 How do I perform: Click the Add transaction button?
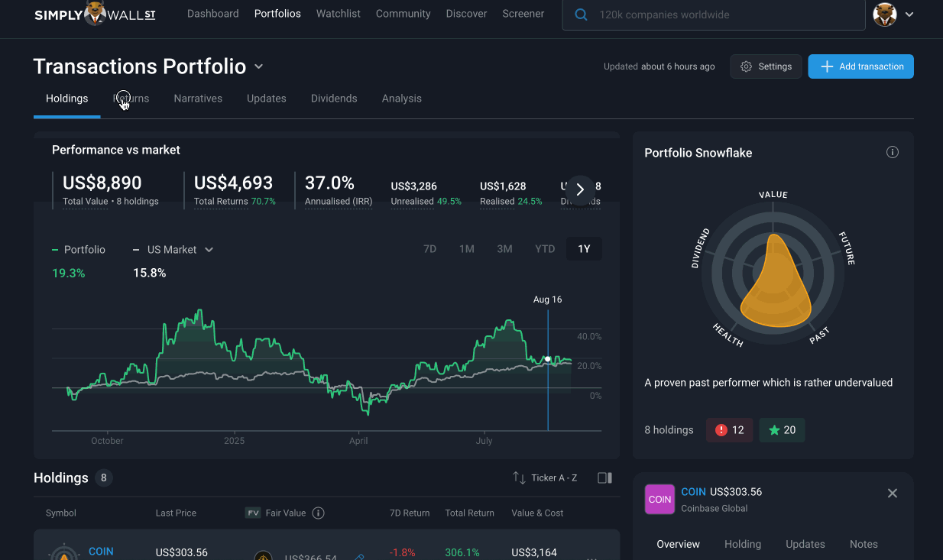pyautogui.click(x=861, y=66)
